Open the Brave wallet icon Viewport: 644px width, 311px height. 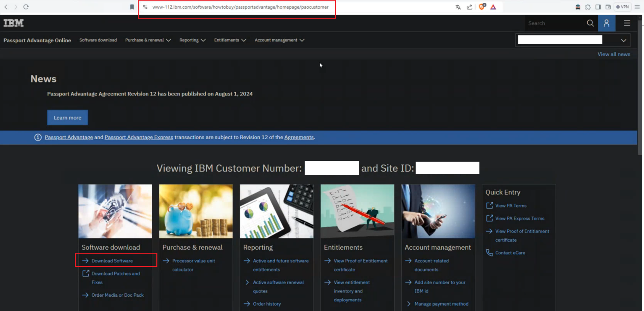point(608,7)
